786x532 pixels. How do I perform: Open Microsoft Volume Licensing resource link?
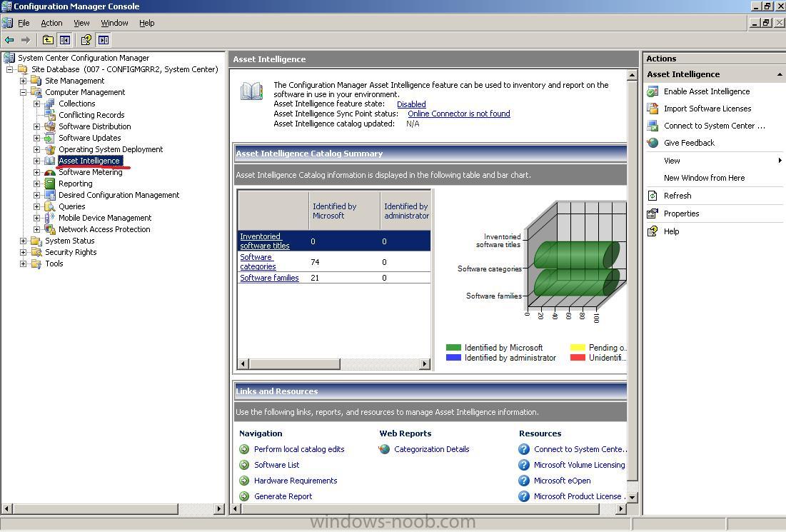580,465
